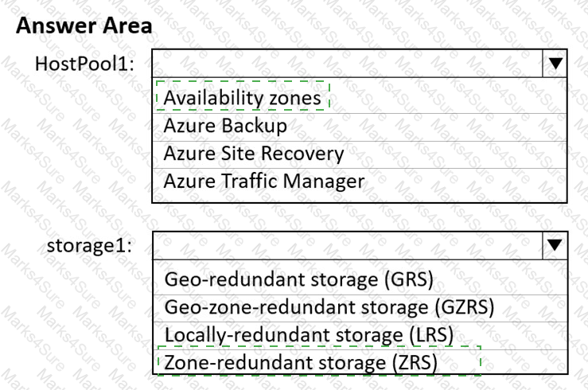Choose Azure Backup from the list

tap(225, 126)
